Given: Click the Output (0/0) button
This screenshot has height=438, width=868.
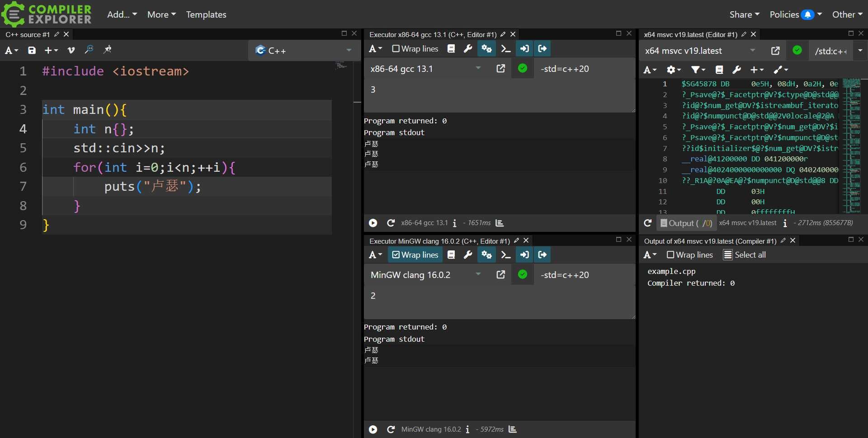Looking at the screenshot, I should point(686,223).
